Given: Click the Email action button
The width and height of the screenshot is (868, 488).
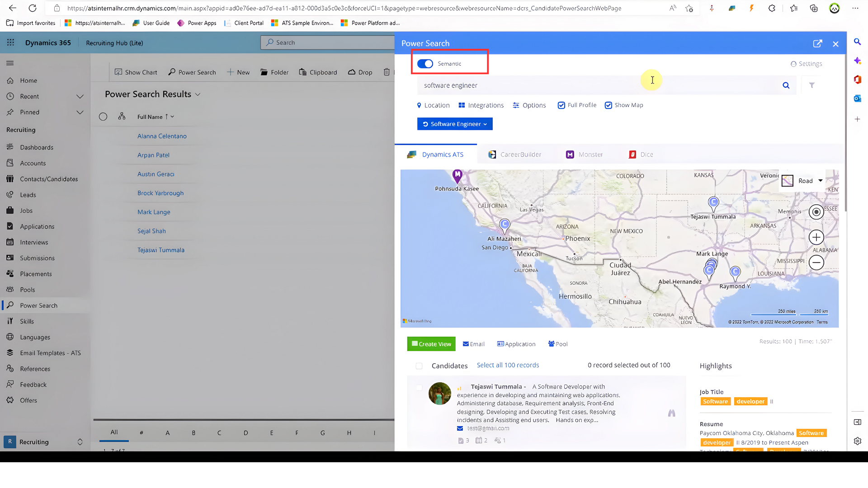Looking at the screenshot, I should click(473, 344).
